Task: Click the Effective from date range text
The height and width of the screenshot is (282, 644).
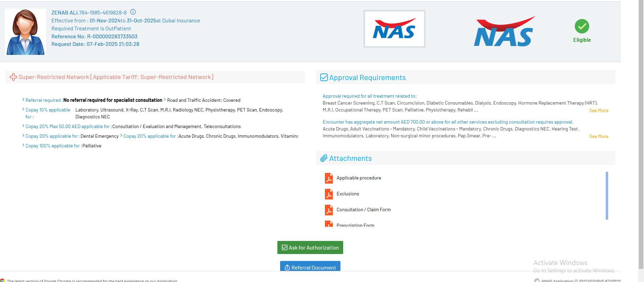Action: coord(126,21)
